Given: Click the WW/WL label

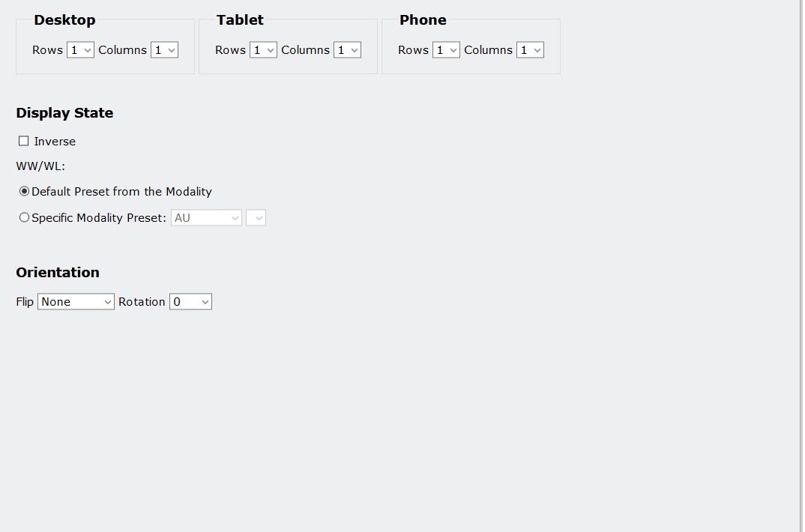Looking at the screenshot, I should coord(40,166).
